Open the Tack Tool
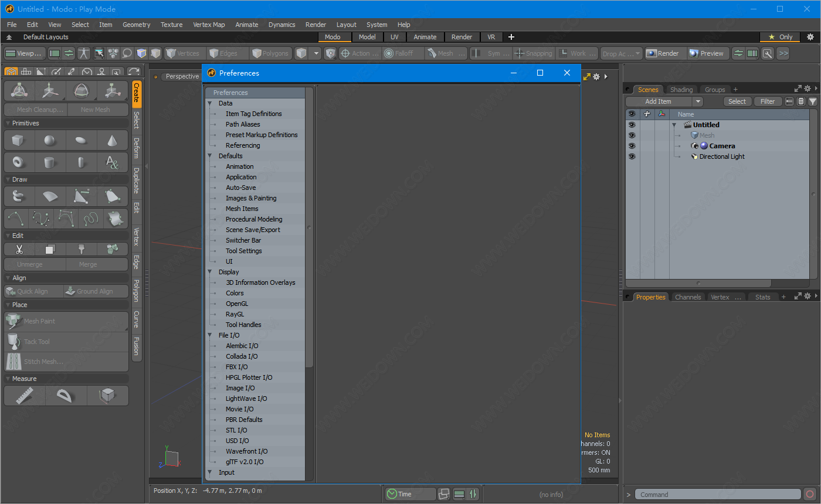 [x=66, y=342]
